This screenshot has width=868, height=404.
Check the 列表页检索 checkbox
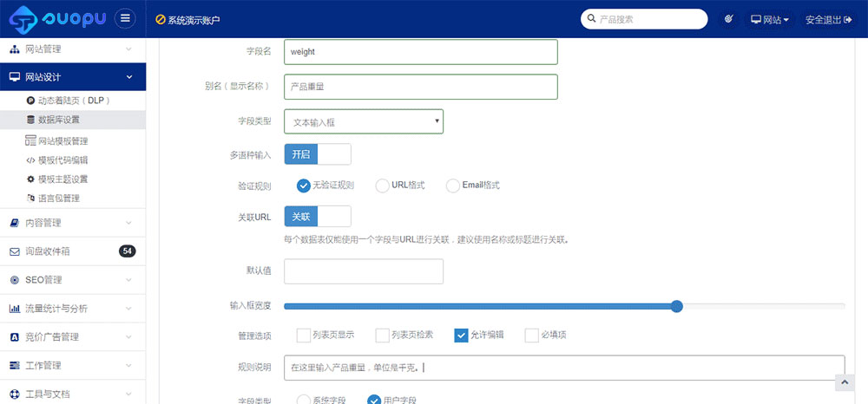click(383, 335)
